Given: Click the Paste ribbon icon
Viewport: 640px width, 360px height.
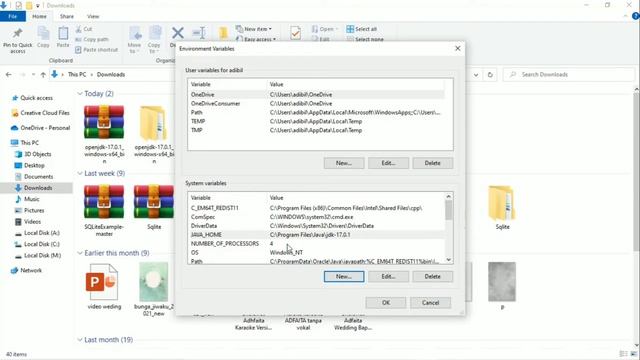Looking at the screenshot, I should coord(63,33).
